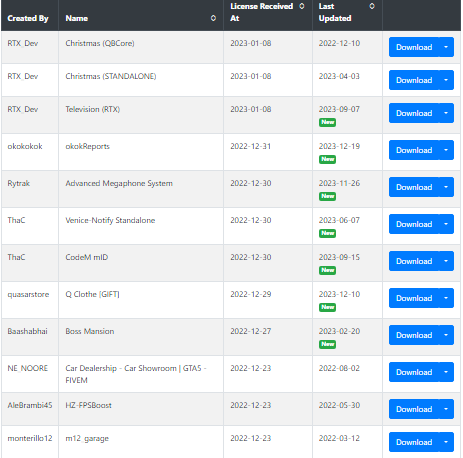Click New badge in CodeM mID row
Viewport: 463px width, 458px height.
(327, 270)
